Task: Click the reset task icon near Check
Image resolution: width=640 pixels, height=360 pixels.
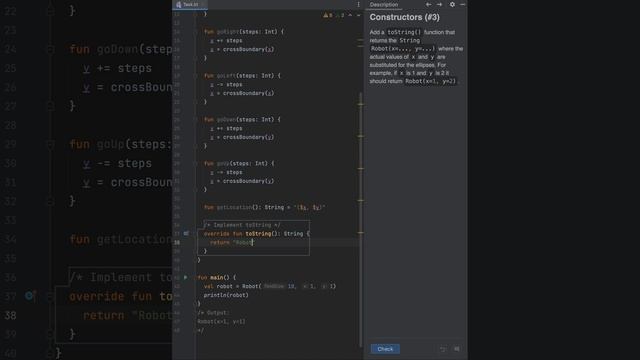Action: pos(443,349)
